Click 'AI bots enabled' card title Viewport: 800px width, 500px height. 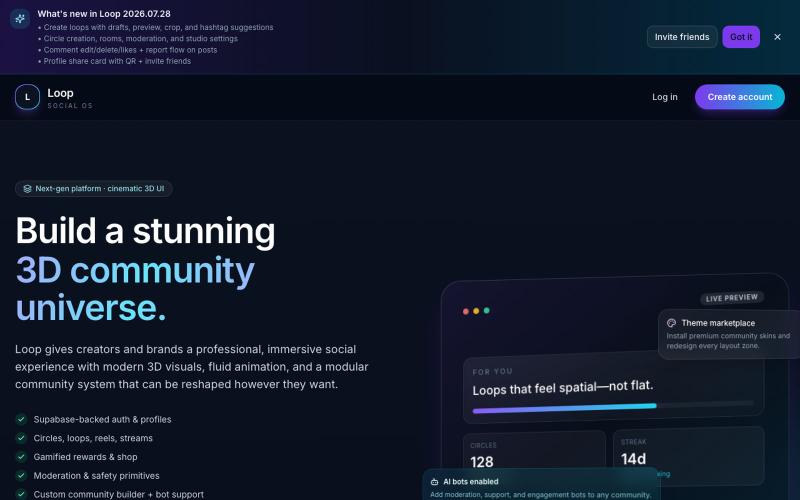click(470, 482)
